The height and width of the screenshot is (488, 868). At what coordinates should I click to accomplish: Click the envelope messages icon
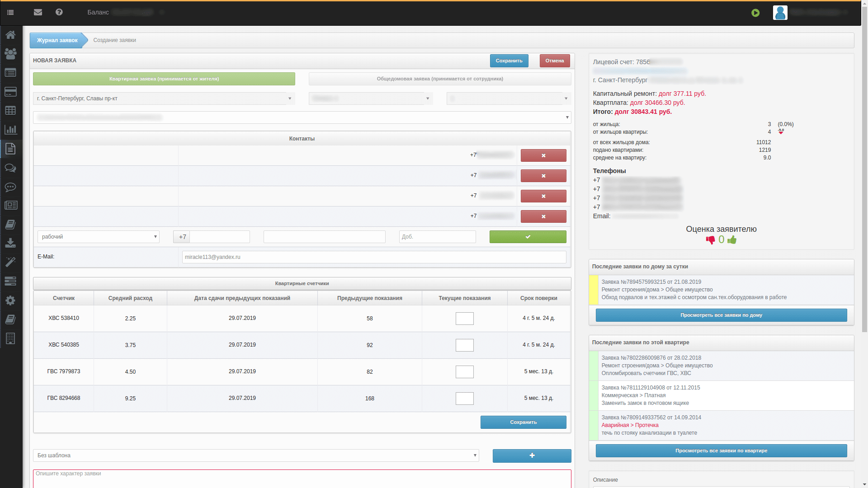click(38, 12)
